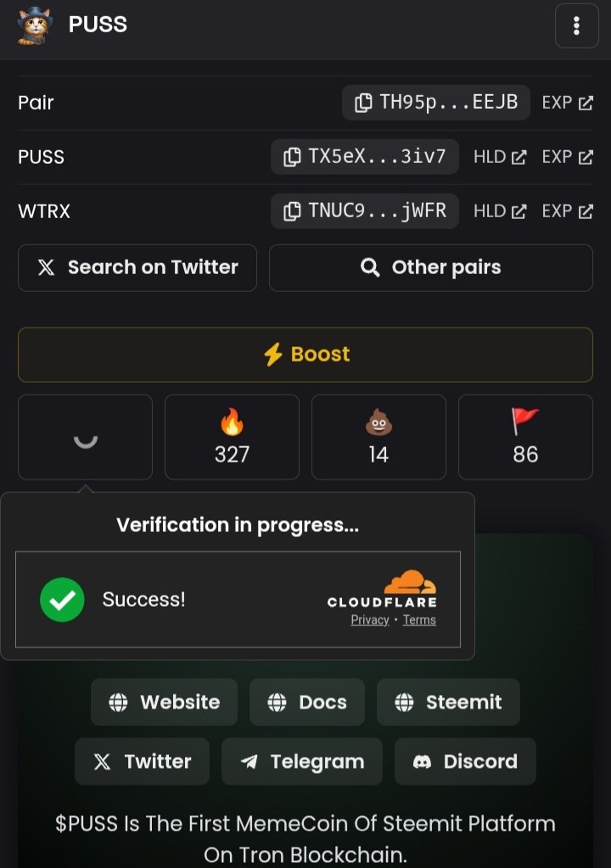
Task: Search on Twitter for this token
Action: coord(137,268)
